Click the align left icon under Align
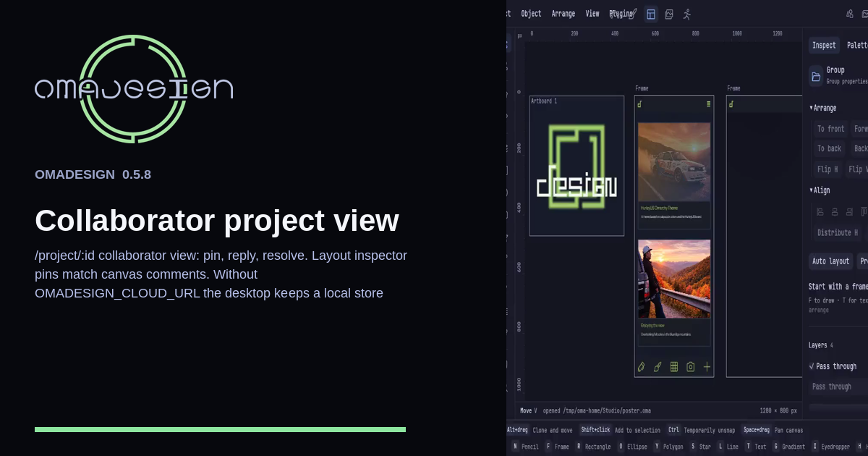This screenshot has width=868, height=456. 820,212
